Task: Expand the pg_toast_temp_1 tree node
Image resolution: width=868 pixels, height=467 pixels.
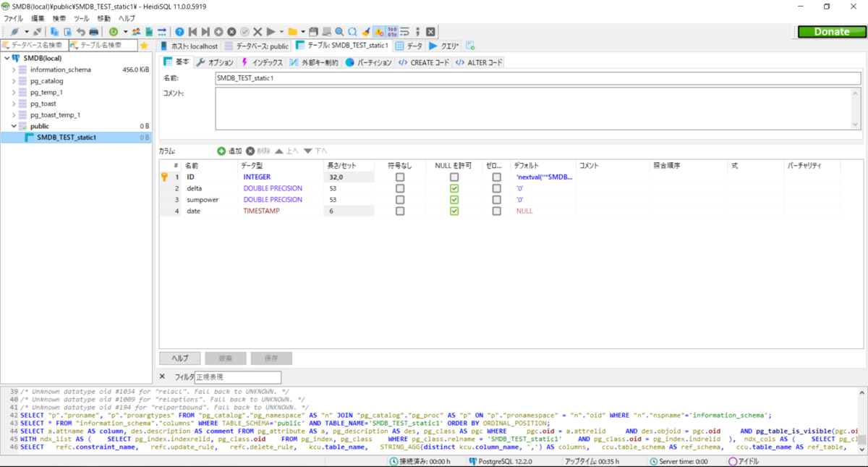Action: tap(14, 114)
